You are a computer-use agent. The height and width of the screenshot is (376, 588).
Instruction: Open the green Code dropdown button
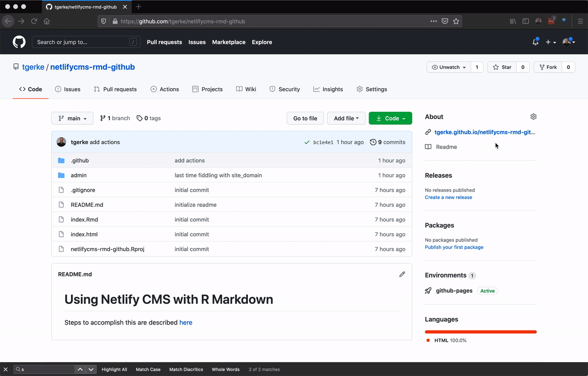tap(391, 118)
